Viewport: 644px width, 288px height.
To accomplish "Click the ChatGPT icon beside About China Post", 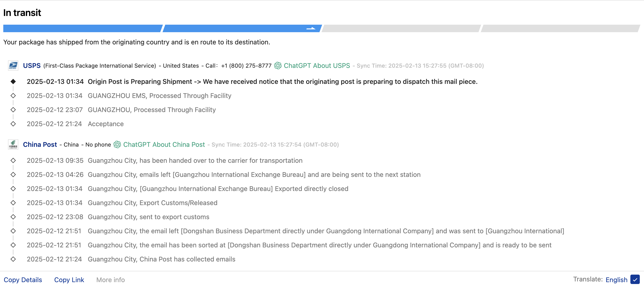I will tap(117, 144).
